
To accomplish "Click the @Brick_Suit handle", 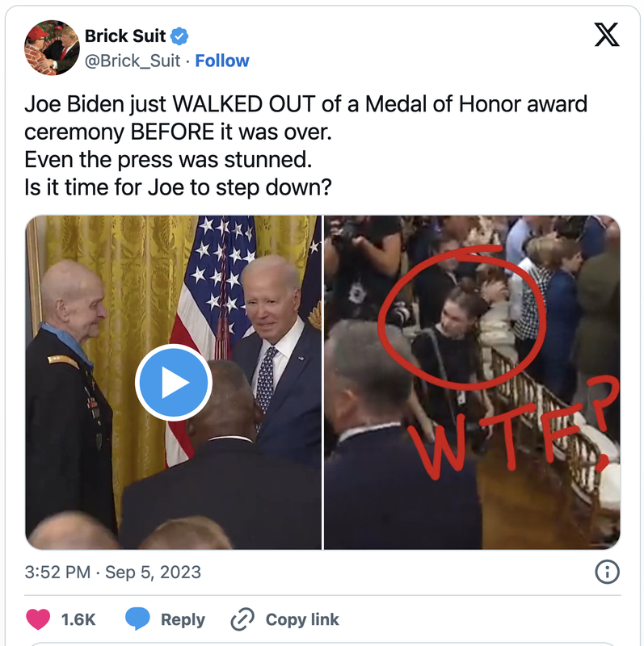I will (133, 61).
